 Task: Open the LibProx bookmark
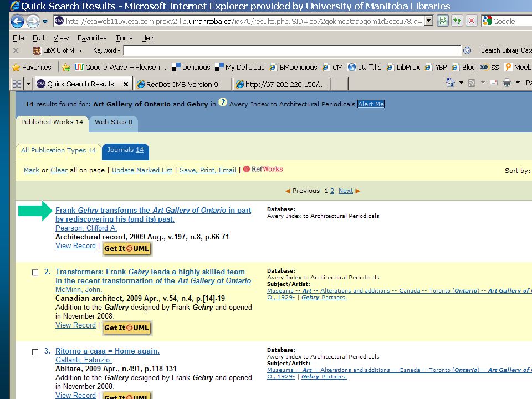pos(403,67)
